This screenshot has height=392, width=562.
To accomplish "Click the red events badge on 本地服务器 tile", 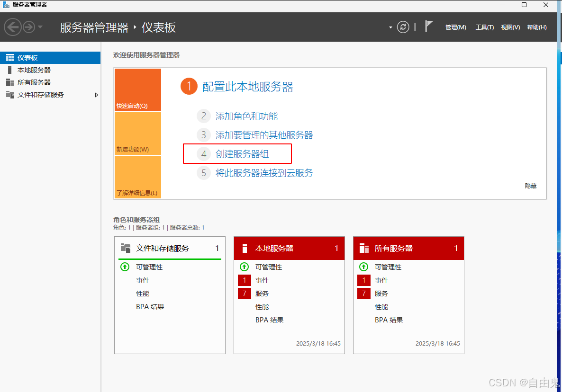I will point(244,280).
